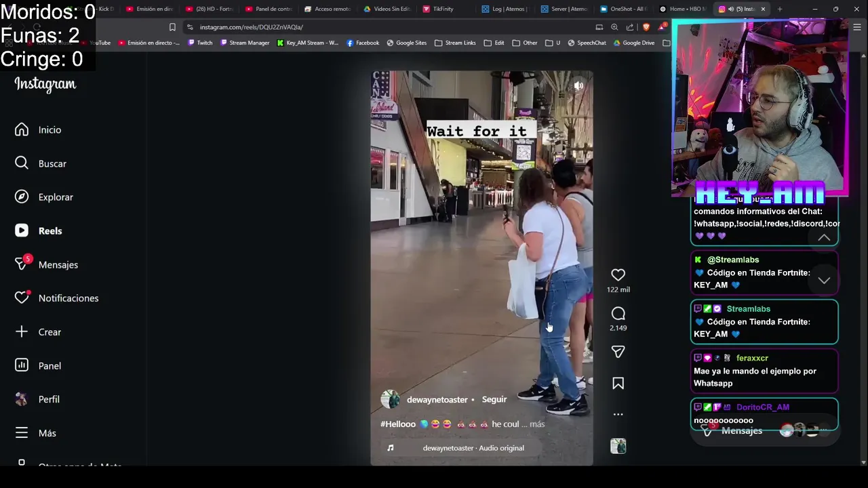Viewport: 868px width, 488px height.
Task: Open the audio thumbnail beside the reel
Action: click(618, 446)
